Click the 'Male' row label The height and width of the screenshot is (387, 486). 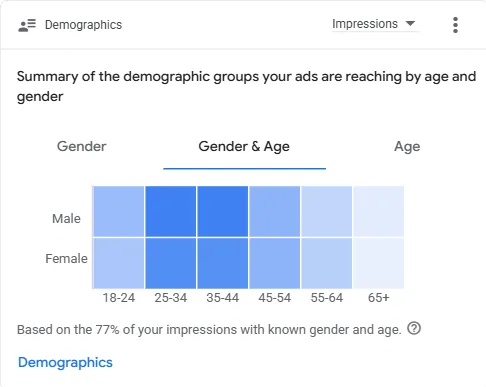point(66,219)
